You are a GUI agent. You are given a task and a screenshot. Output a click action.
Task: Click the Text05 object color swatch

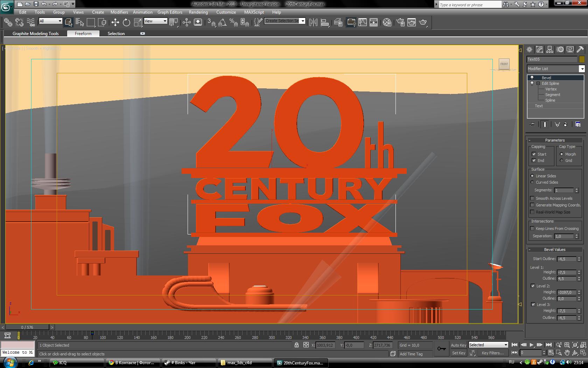click(582, 59)
